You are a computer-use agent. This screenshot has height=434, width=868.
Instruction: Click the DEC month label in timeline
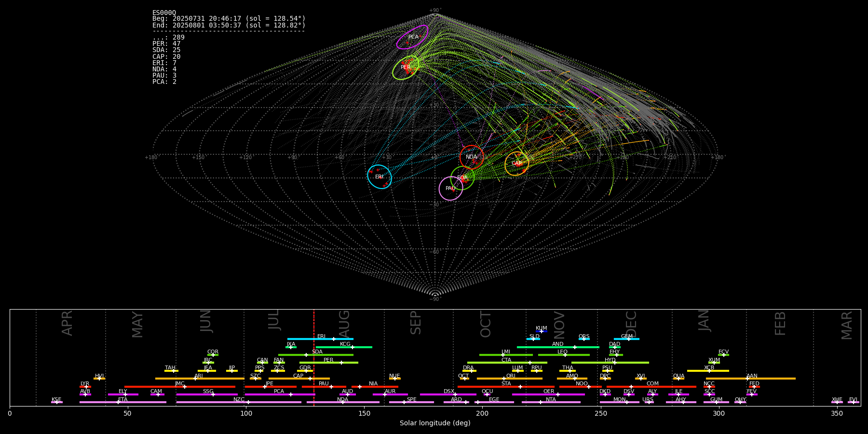pyautogui.click(x=631, y=325)
